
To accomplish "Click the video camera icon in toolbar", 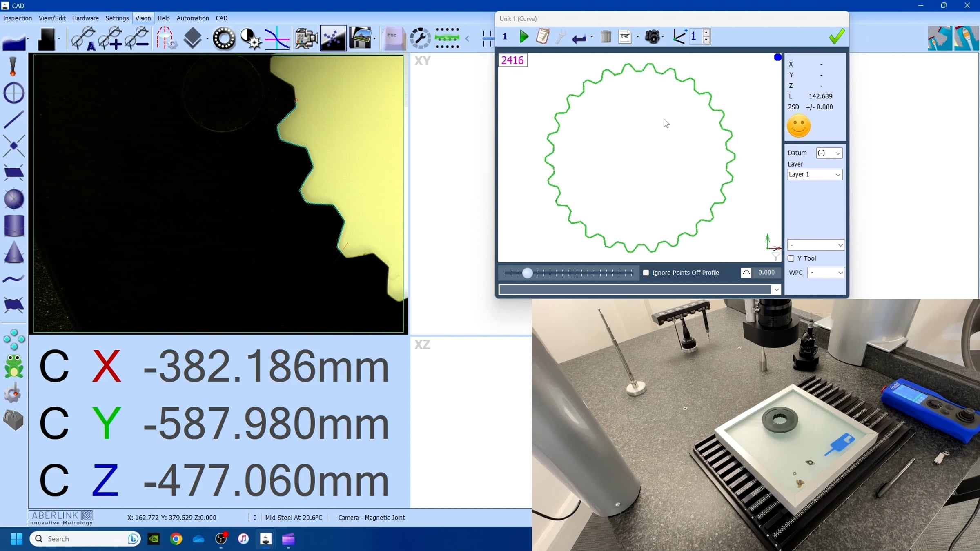I will click(x=306, y=38).
